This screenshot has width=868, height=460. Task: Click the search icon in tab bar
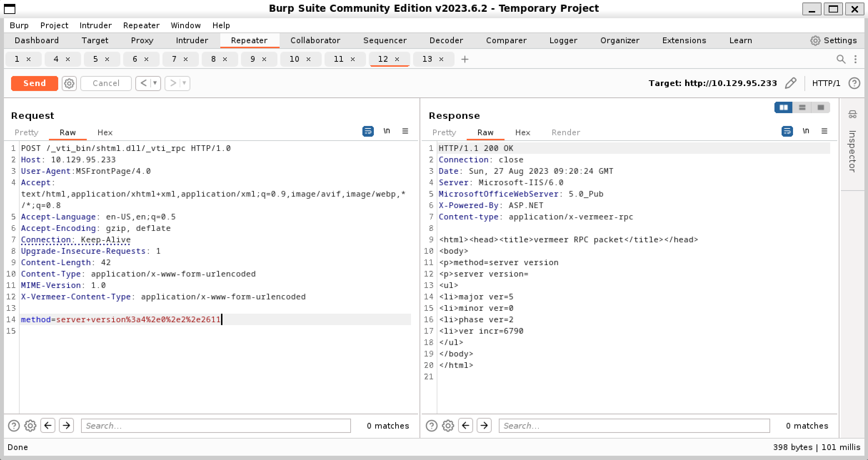pyautogui.click(x=841, y=59)
